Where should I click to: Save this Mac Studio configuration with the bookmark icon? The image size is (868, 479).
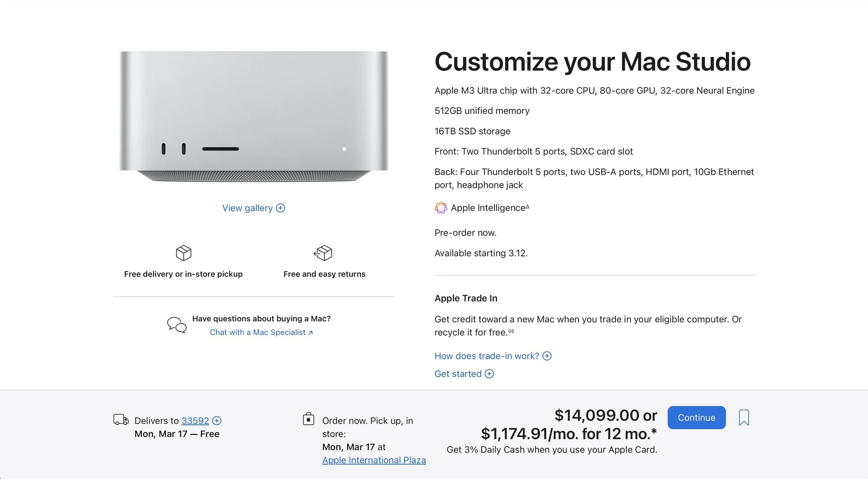(x=743, y=418)
